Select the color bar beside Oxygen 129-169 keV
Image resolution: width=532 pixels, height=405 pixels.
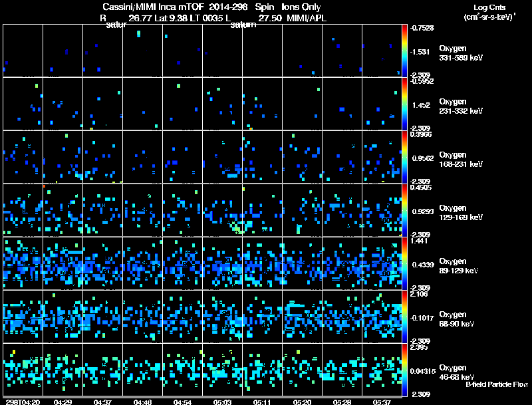point(404,210)
